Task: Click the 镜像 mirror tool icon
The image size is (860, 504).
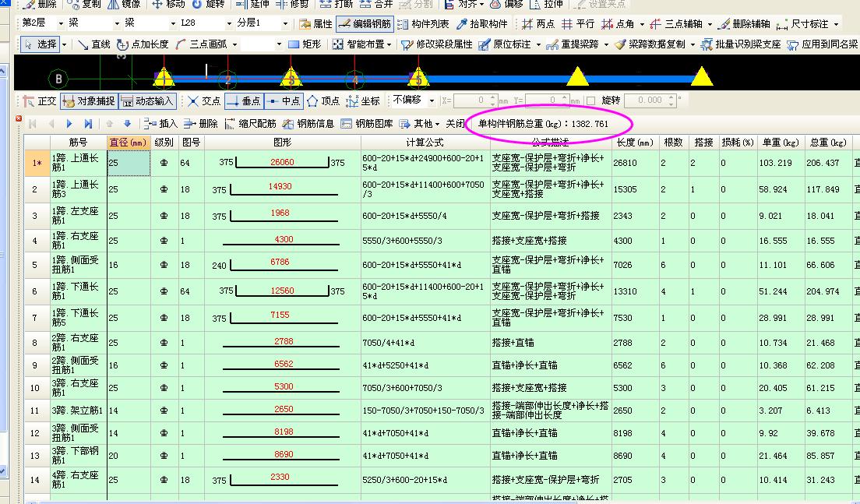Action: point(113,4)
